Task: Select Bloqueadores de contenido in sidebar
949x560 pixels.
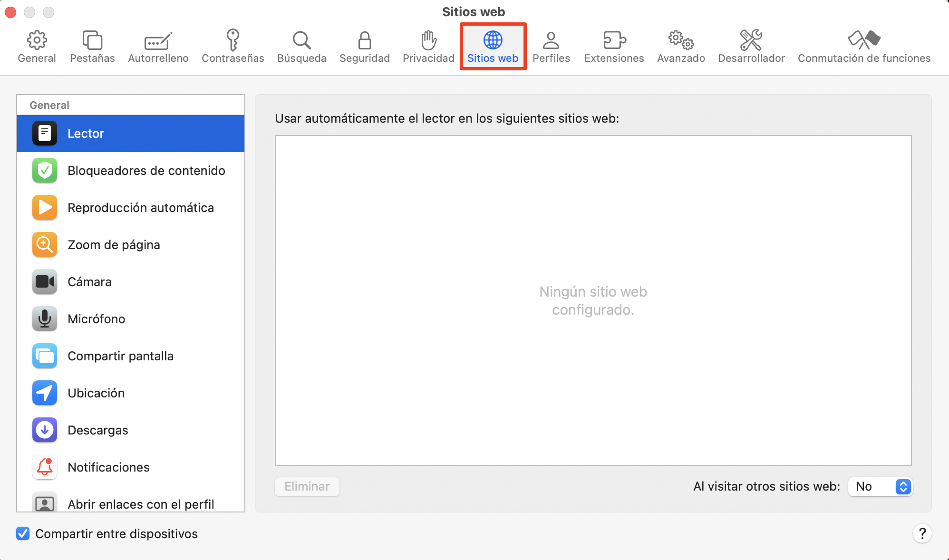Action: pyautogui.click(x=146, y=171)
